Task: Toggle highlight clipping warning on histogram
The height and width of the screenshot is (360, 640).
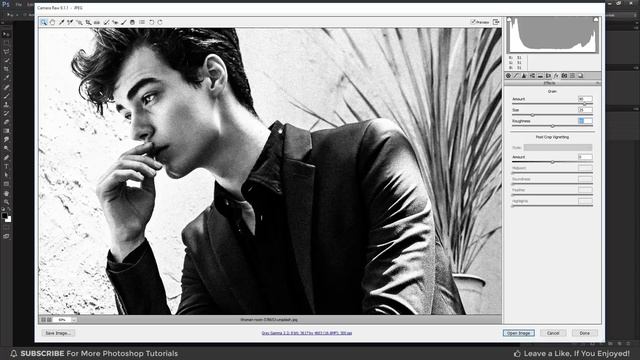Action: point(596,19)
